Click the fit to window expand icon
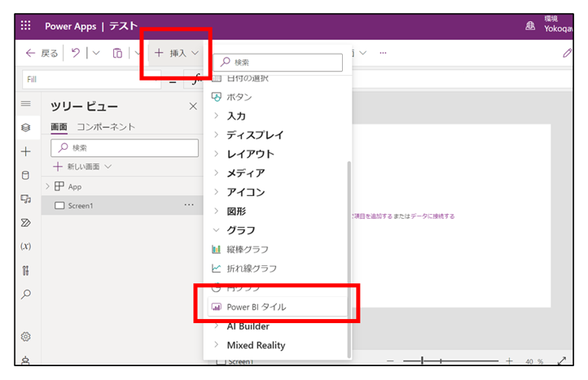Screen dimensions: 588x380 (562, 361)
